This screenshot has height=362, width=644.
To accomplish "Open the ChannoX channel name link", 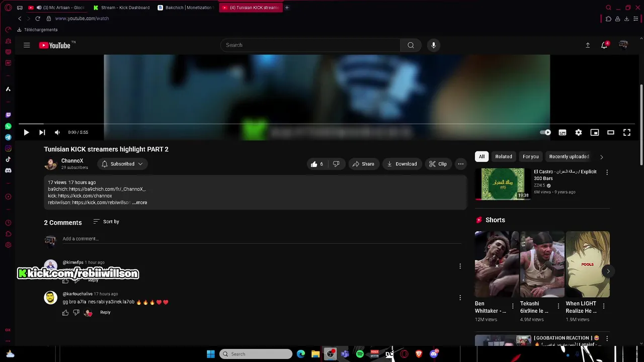I will pos(72,161).
